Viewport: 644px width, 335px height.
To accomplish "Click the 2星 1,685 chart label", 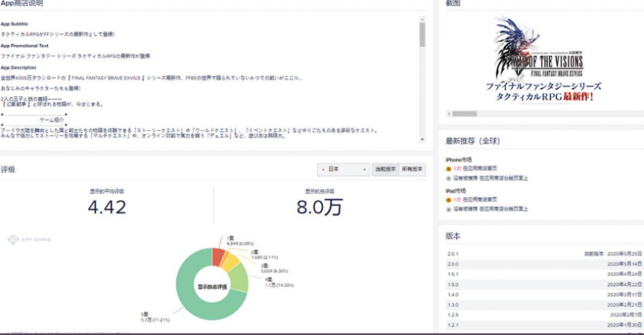I will coord(264,255).
